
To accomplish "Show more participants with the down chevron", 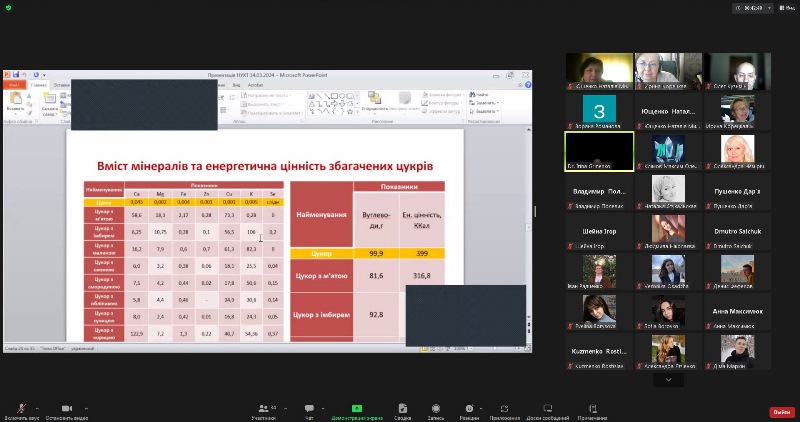I will [668, 380].
